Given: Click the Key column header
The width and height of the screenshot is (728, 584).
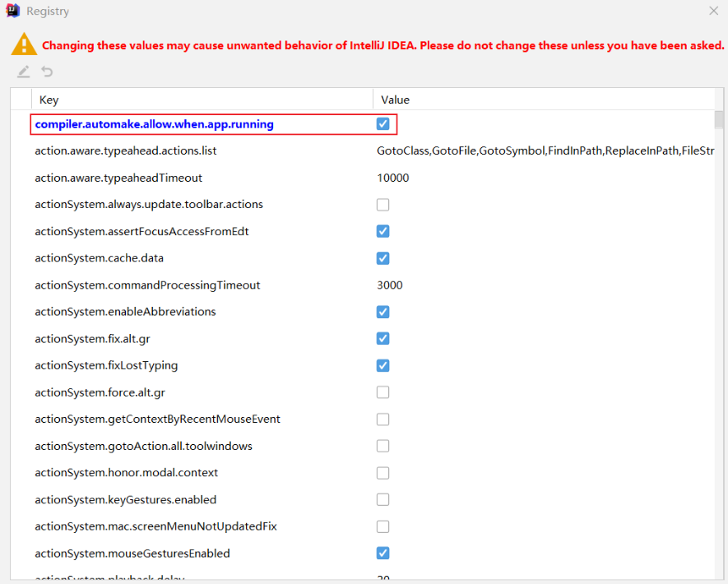Looking at the screenshot, I should [x=202, y=100].
